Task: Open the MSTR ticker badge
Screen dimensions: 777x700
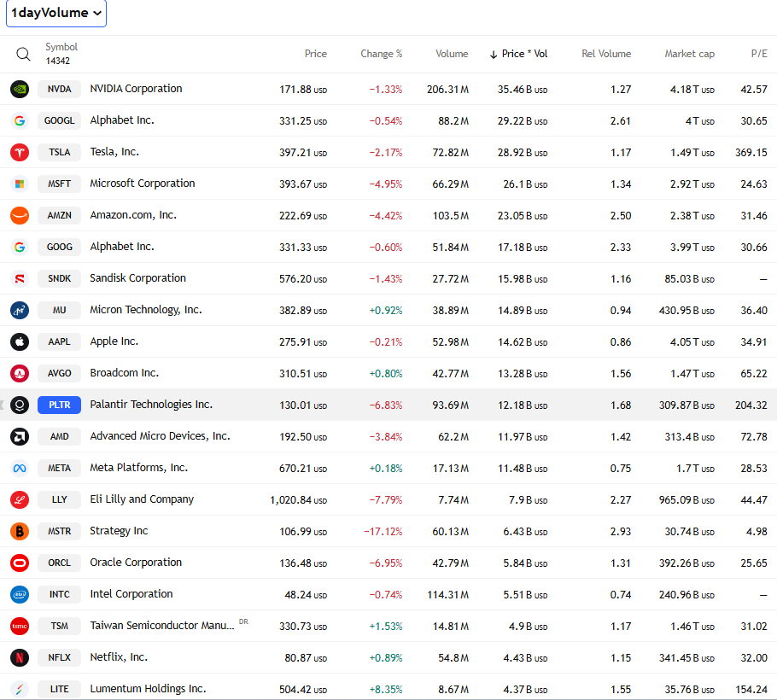Action: coord(60,532)
